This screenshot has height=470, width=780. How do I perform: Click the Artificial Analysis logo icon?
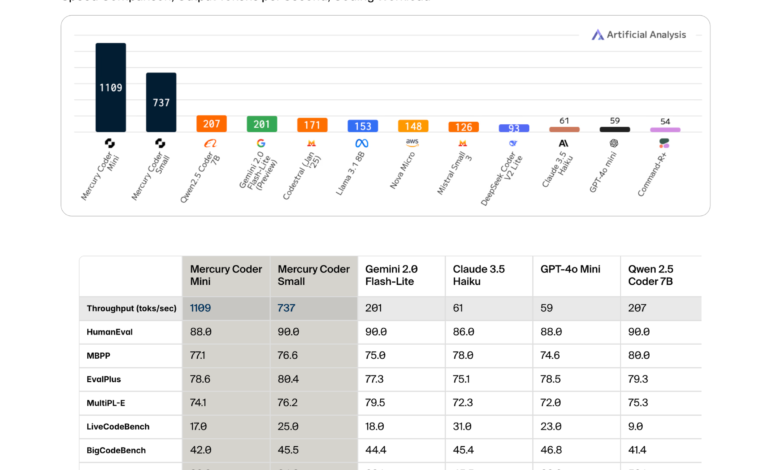pyautogui.click(x=597, y=35)
